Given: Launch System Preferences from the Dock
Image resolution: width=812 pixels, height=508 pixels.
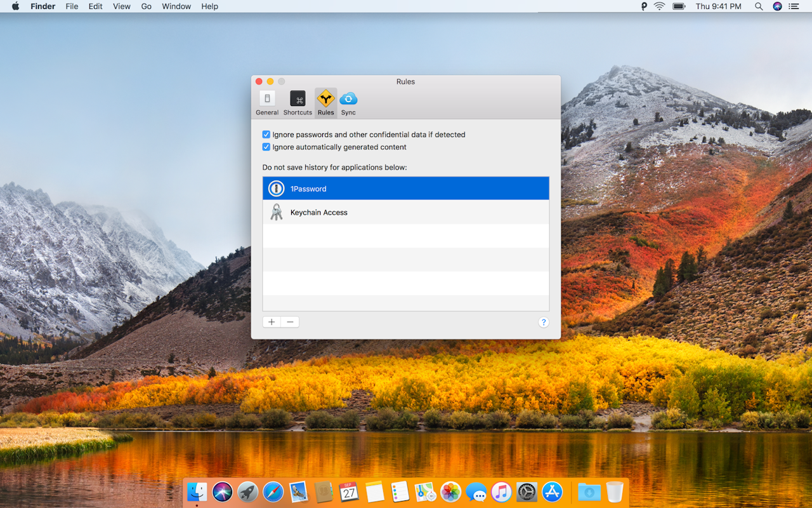Looking at the screenshot, I should (526, 491).
